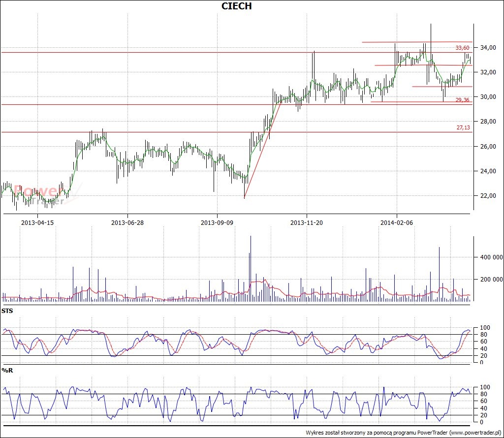Click the 400 000 volume axis value
504x438 pixels.
coord(492,257)
